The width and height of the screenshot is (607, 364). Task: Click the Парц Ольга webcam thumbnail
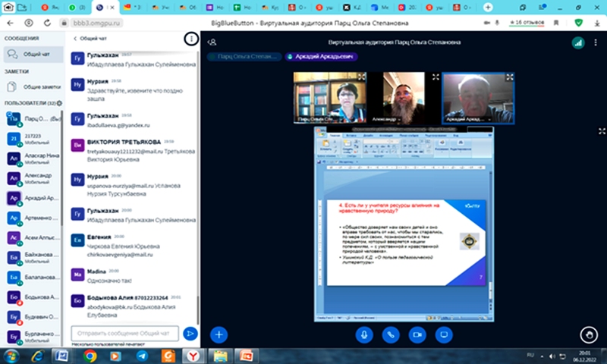(x=330, y=98)
